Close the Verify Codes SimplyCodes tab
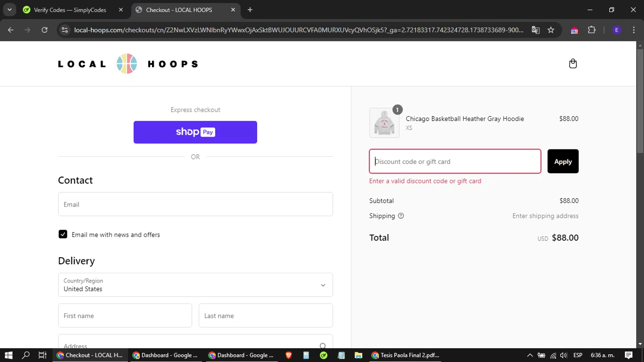The image size is (644, 362). (x=121, y=9)
